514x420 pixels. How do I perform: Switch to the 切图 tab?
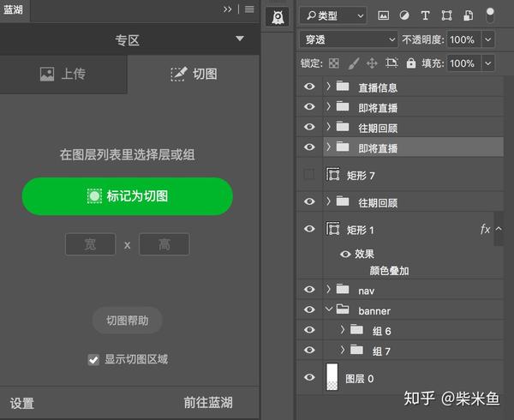(194, 74)
